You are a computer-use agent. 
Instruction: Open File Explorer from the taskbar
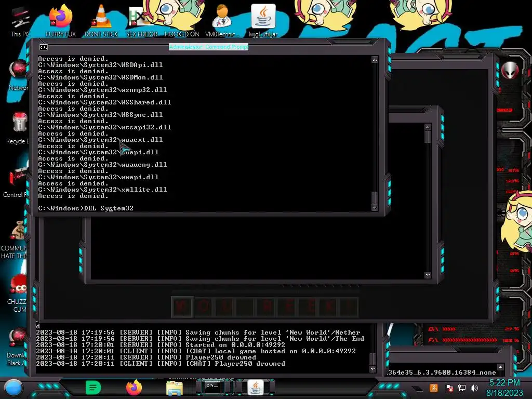coord(175,388)
